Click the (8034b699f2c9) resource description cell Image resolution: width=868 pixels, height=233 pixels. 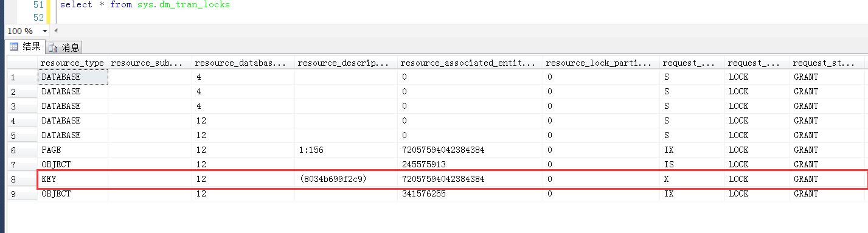(x=346, y=179)
